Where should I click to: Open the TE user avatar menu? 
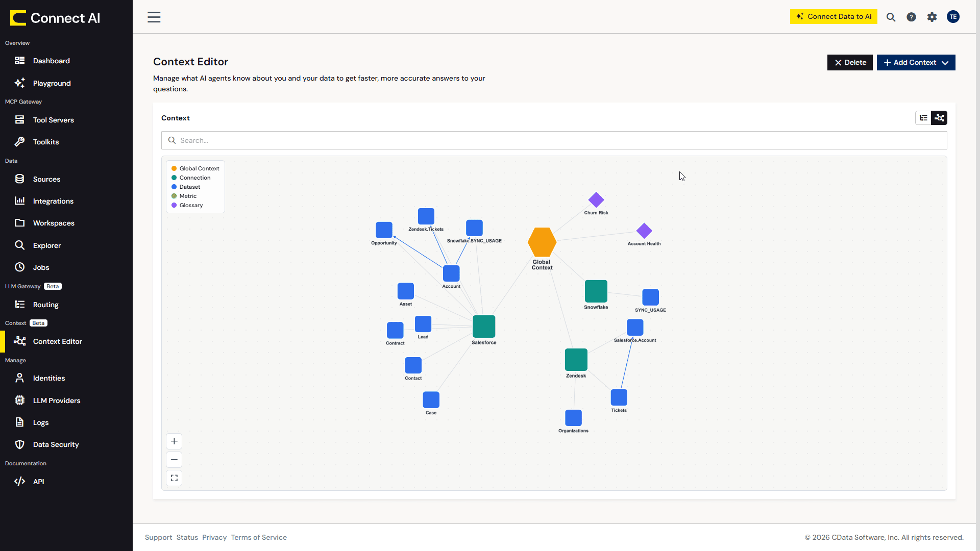coord(953,17)
